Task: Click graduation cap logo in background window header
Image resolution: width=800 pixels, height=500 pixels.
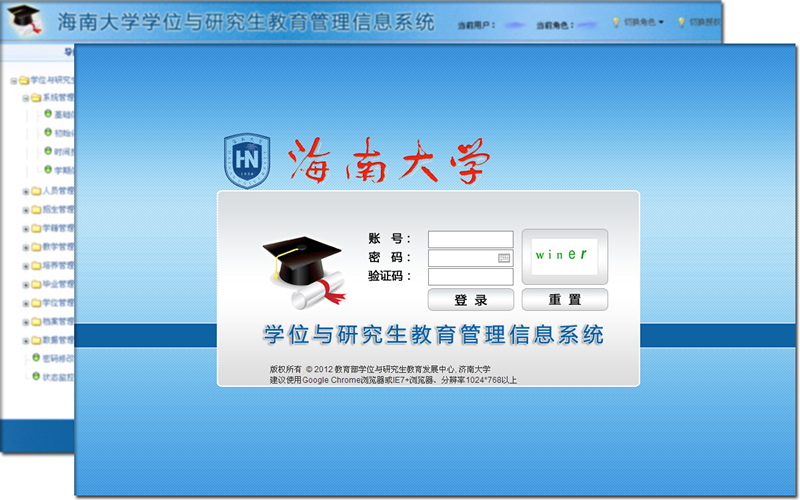Action: (24, 20)
